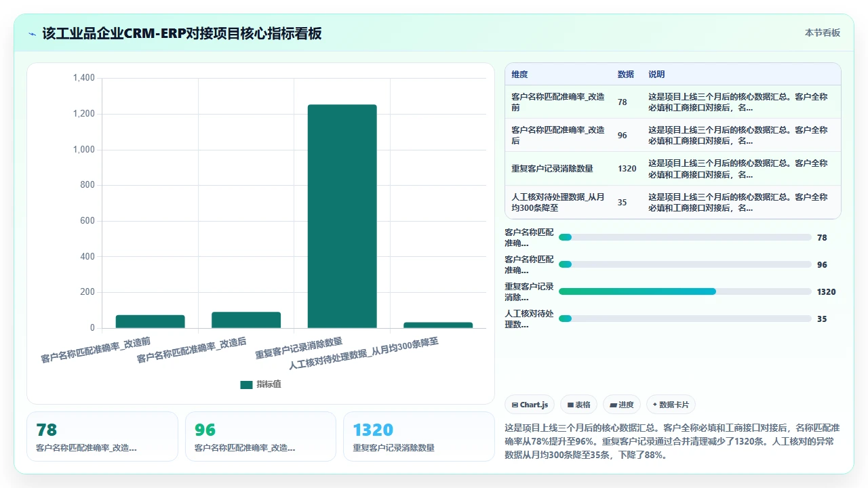Click the 维度 column header

519,75
